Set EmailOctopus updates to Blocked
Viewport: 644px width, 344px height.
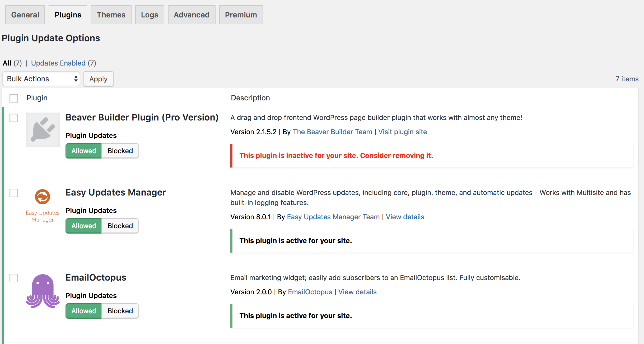120,311
